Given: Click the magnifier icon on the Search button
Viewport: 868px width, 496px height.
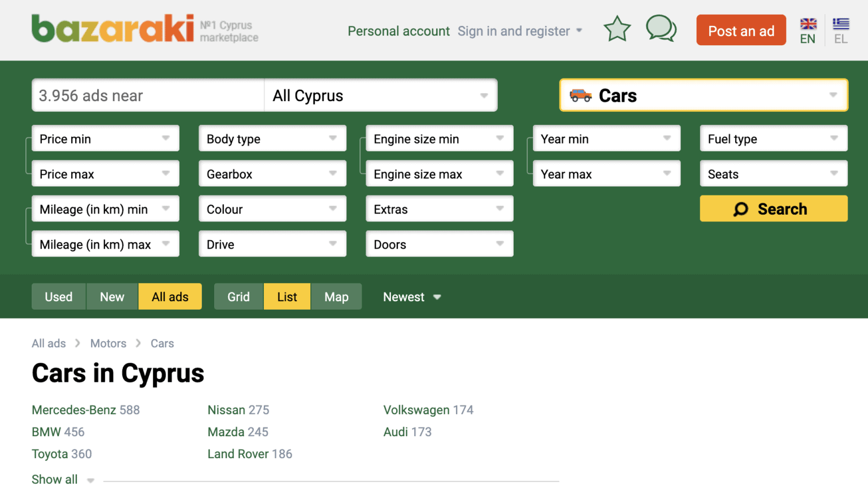Looking at the screenshot, I should 740,208.
